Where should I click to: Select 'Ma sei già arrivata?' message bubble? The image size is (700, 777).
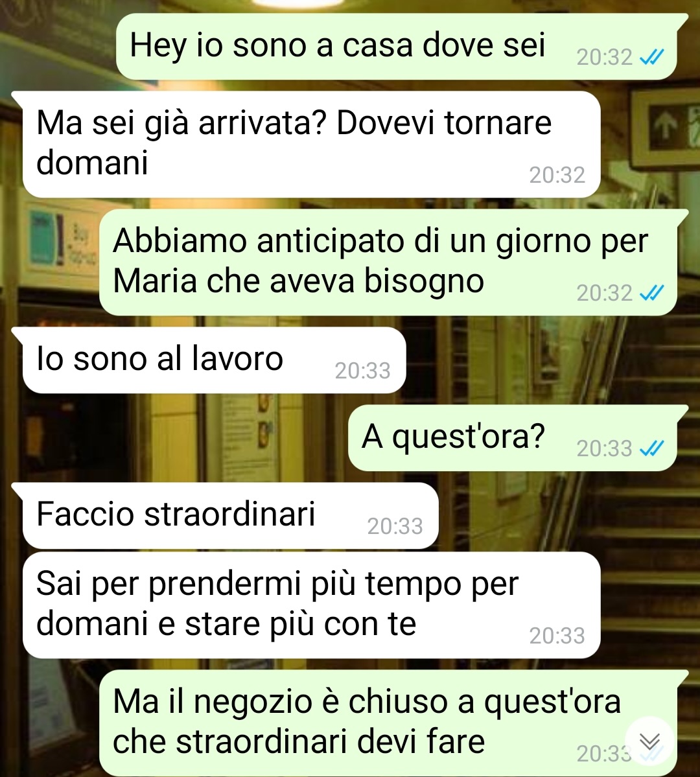pos(311,145)
